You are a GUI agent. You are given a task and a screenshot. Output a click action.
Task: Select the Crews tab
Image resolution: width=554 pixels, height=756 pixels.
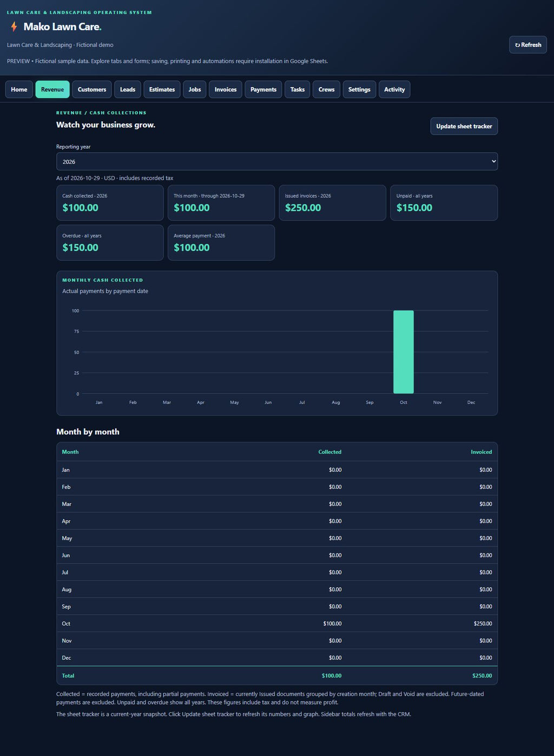pos(327,89)
